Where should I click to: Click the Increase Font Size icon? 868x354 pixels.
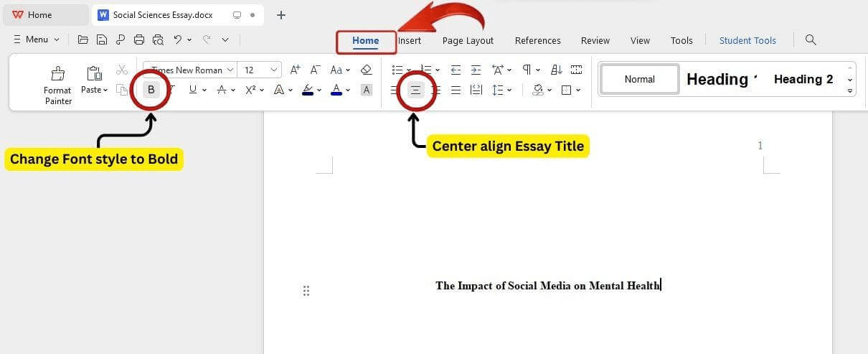(x=295, y=70)
